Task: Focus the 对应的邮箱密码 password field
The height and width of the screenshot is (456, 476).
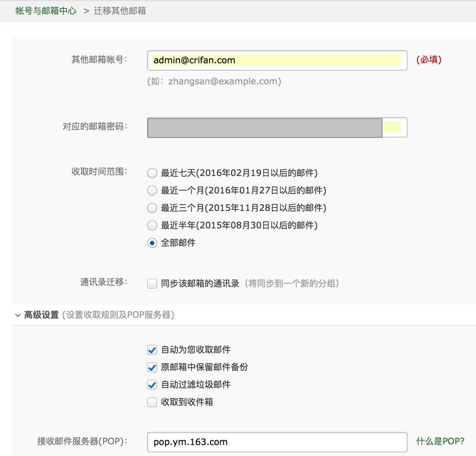Action: [277, 127]
